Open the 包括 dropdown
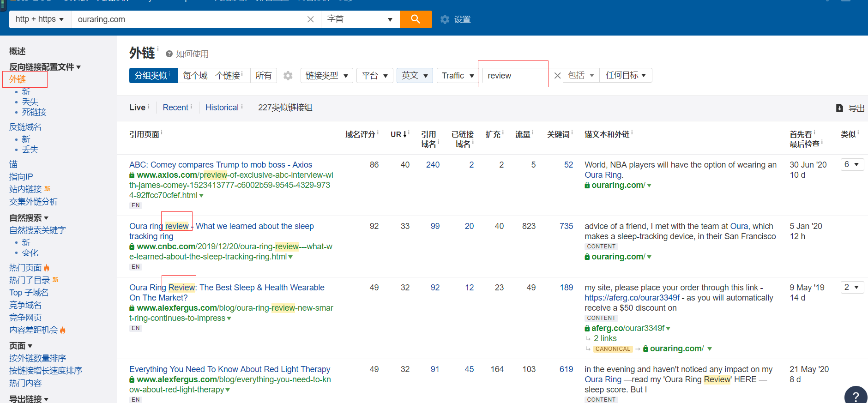868x403 pixels. point(581,76)
